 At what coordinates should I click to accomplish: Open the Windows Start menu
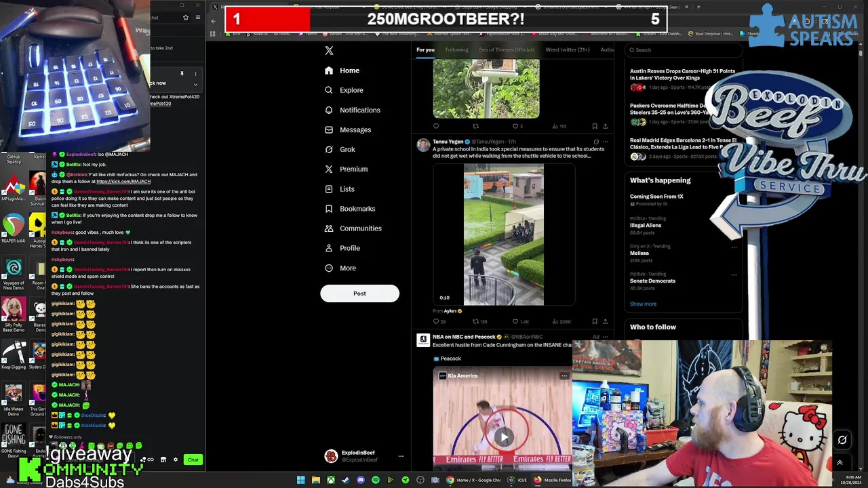click(301, 480)
